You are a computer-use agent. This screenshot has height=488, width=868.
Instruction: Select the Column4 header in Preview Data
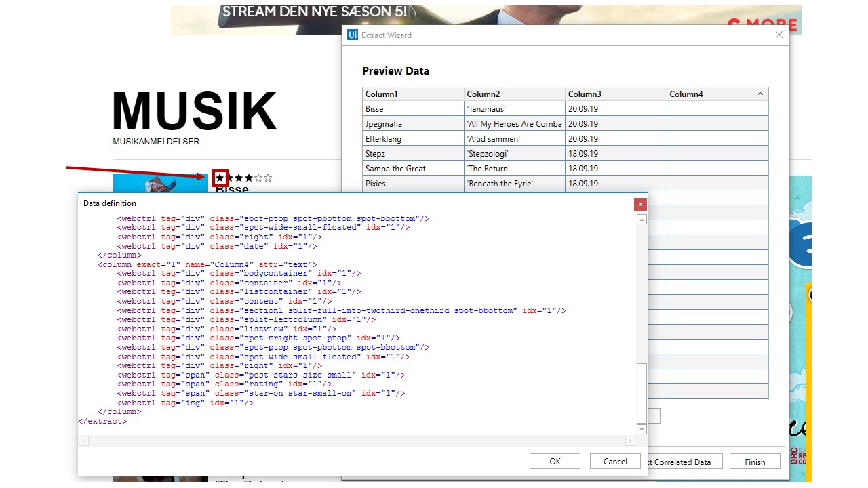(x=717, y=94)
